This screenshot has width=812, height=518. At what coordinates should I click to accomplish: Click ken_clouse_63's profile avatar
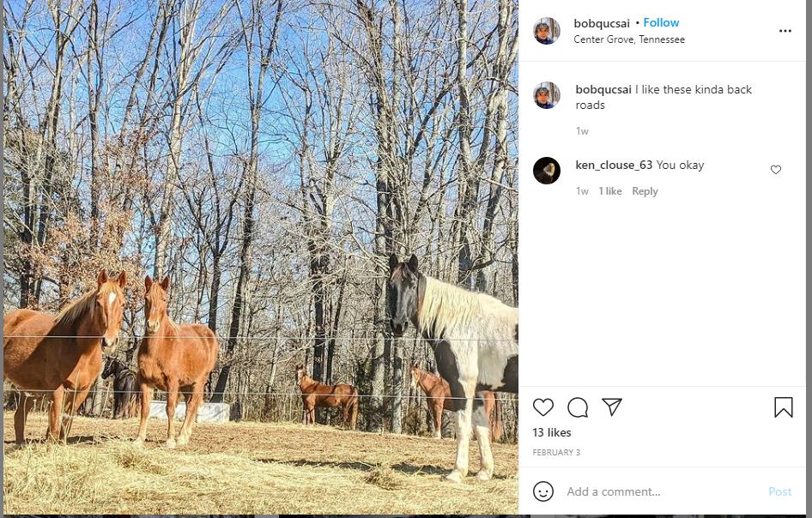click(547, 170)
